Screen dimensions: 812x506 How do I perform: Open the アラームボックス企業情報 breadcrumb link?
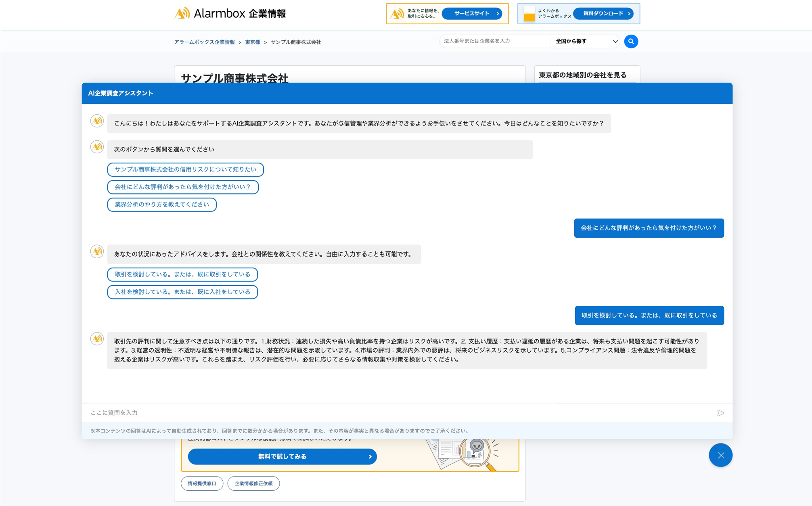205,42
